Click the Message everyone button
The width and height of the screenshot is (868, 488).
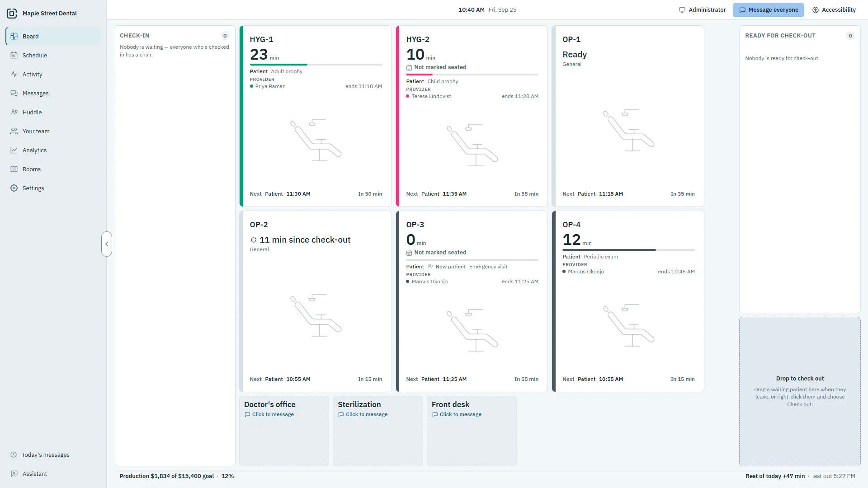tap(768, 10)
